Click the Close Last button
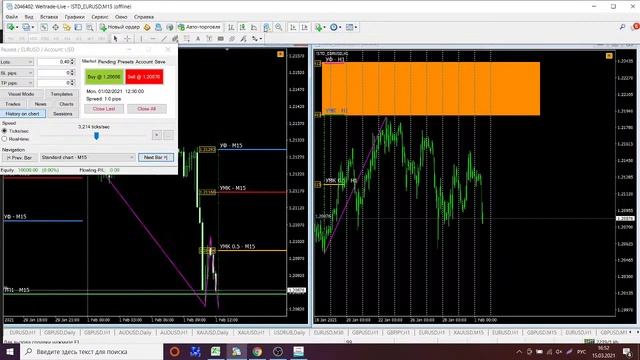Viewport: 640px width, 360px height. click(104, 109)
